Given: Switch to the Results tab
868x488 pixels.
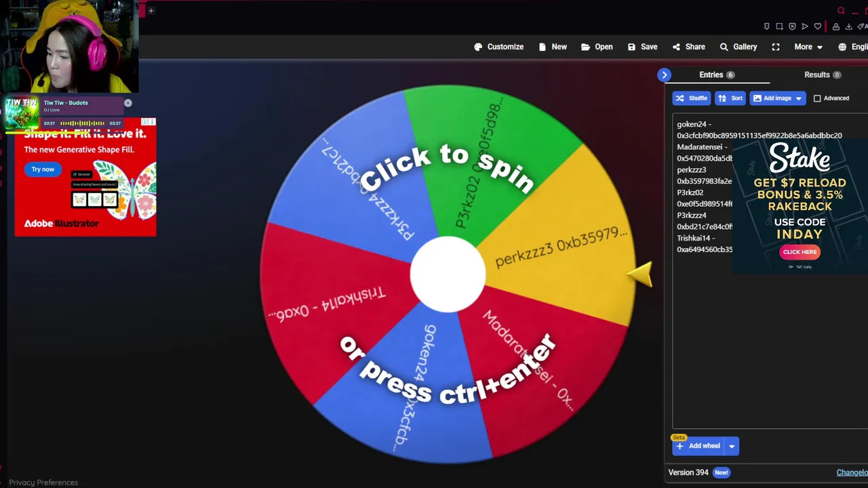Looking at the screenshot, I should [x=823, y=75].
